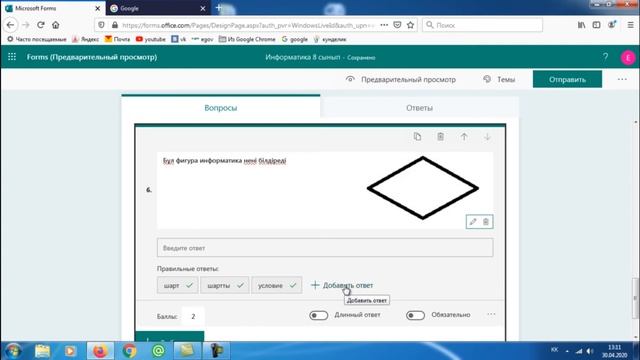Image resolution: width=640 pixels, height=360 pixels.
Task: Switch to the Google browser tab
Action: [158, 8]
